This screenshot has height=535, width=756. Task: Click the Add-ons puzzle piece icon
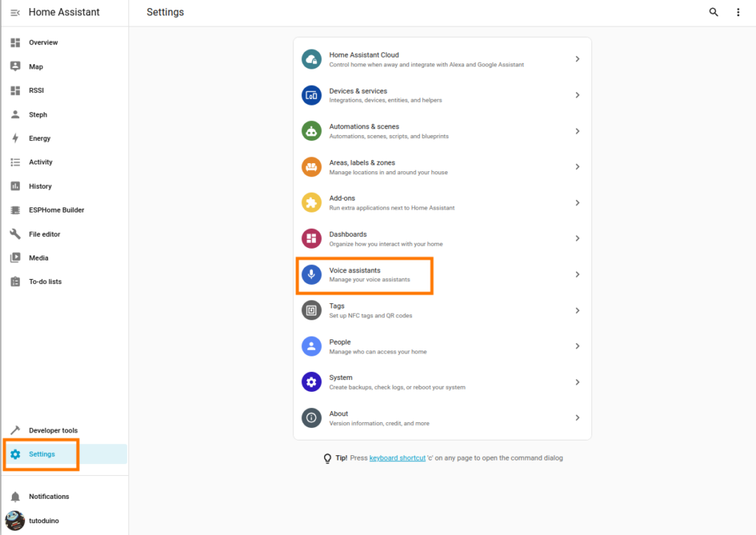[x=312, y=203]
